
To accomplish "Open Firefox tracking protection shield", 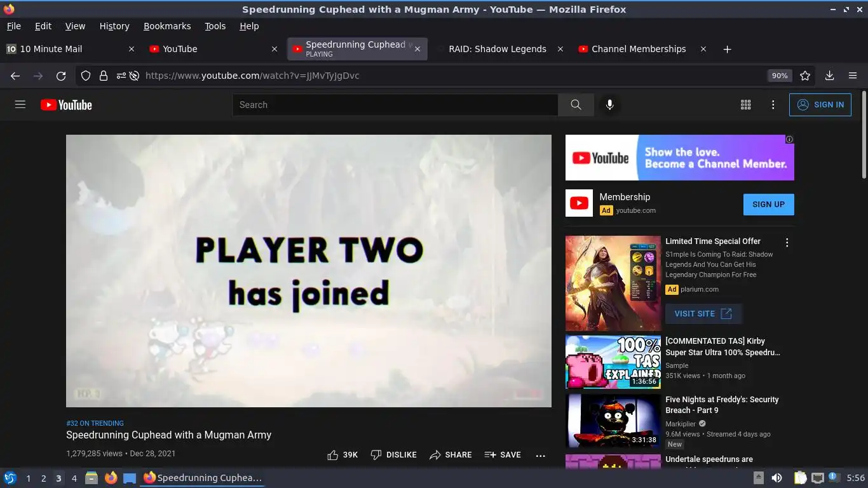I will coord(86,76).
